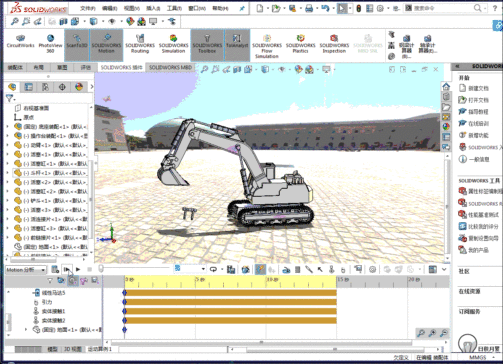This screenshot has height=364, width=503.
Task: Click the Play button in motion toolbar
Action: [x=78, y=269]
